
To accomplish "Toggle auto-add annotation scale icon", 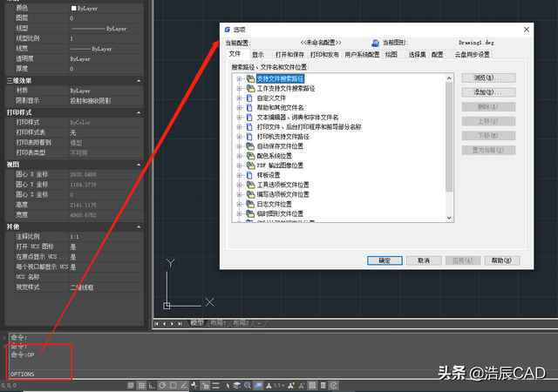I will click(x=302, y=385).
